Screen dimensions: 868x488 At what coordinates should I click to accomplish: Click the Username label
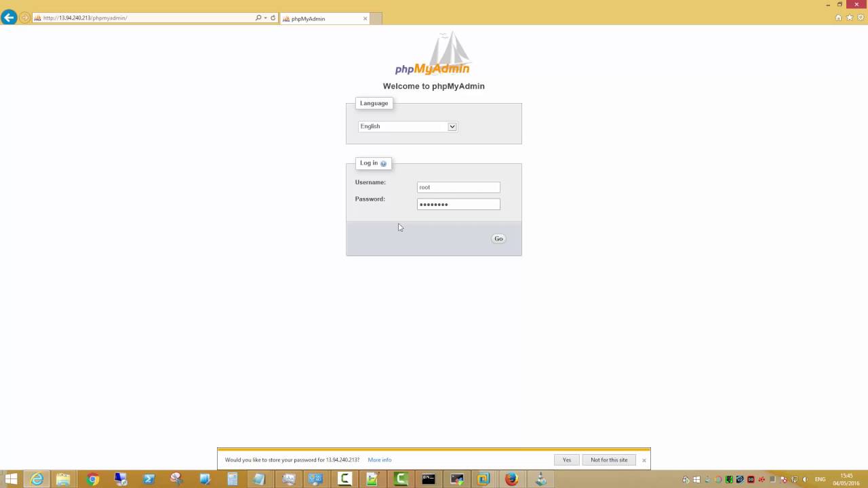tap(370, 182)
